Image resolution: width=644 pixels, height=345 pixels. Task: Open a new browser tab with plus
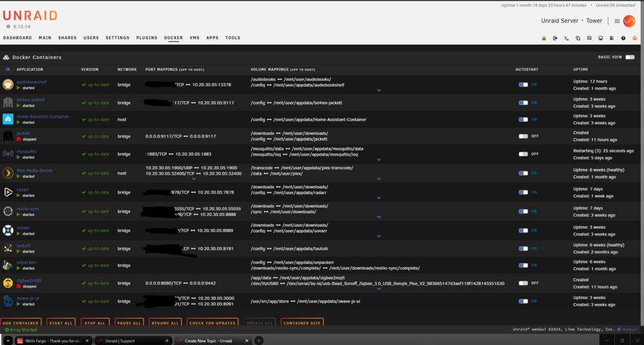259,340
